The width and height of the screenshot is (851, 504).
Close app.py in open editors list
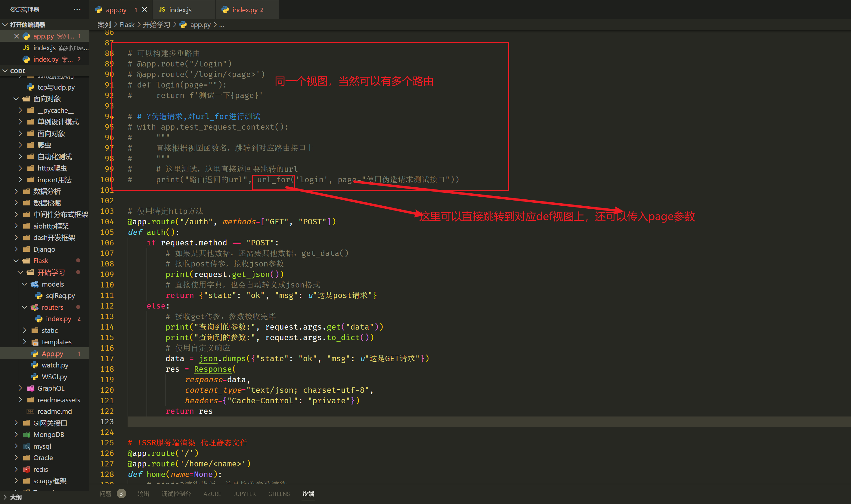coord(16,36)
